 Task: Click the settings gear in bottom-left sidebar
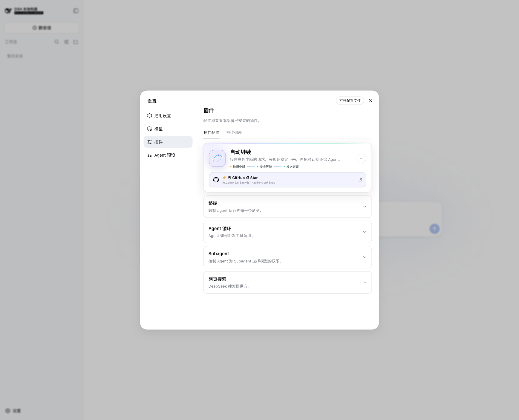(8, 411)
